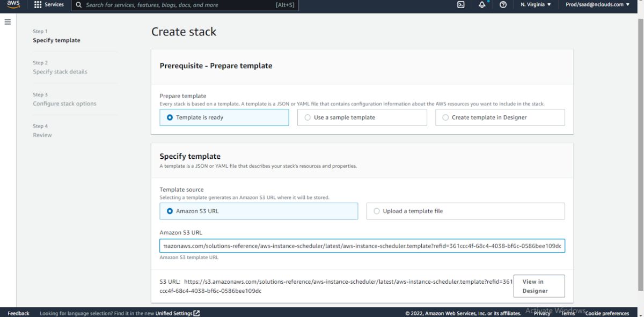Click the AWS home logo

coord(12,5)
